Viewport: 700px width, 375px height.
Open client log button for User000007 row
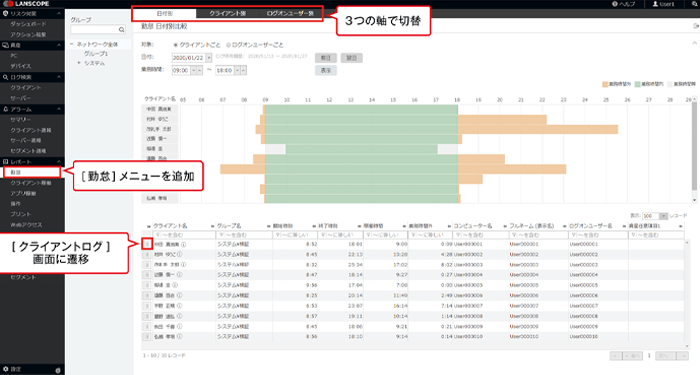(x=147, y=306)
